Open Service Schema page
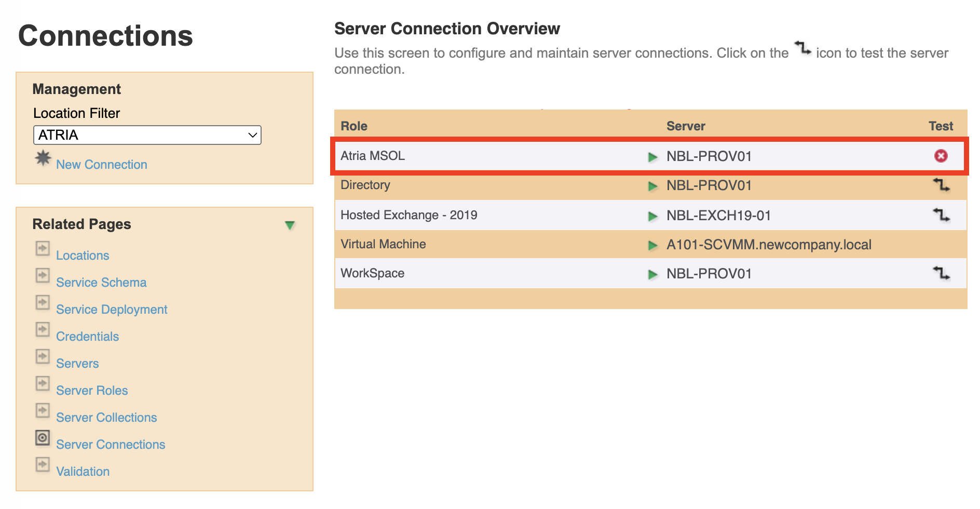This screenshot has height=509, width=980. (x=101, y=283)
